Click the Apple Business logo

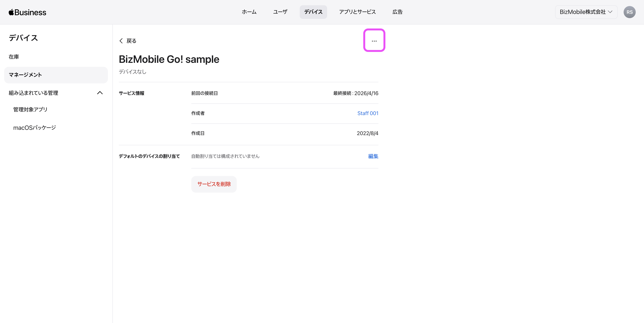[x=28, y=12]
